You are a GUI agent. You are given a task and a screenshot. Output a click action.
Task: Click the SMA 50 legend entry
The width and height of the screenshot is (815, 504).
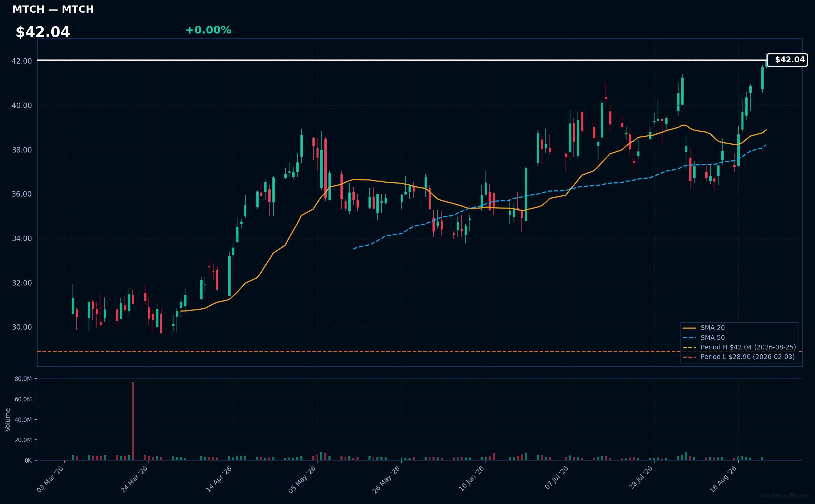click(704, 337)
